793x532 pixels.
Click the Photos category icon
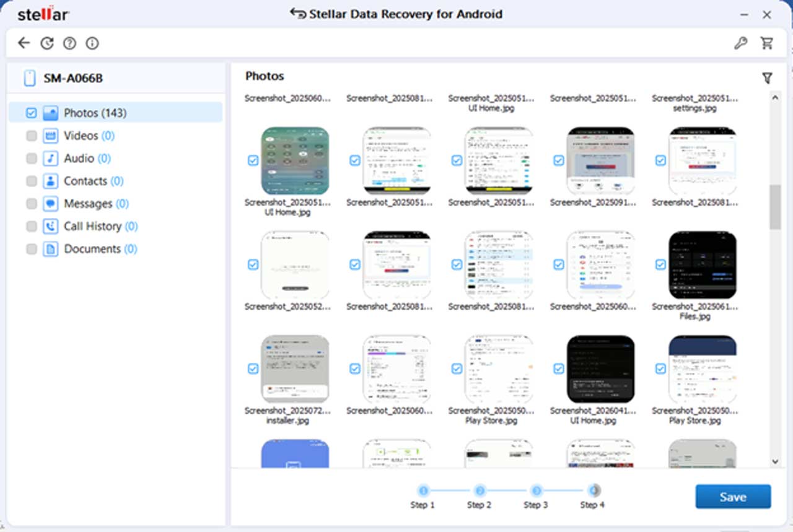[x=50, y=113]
